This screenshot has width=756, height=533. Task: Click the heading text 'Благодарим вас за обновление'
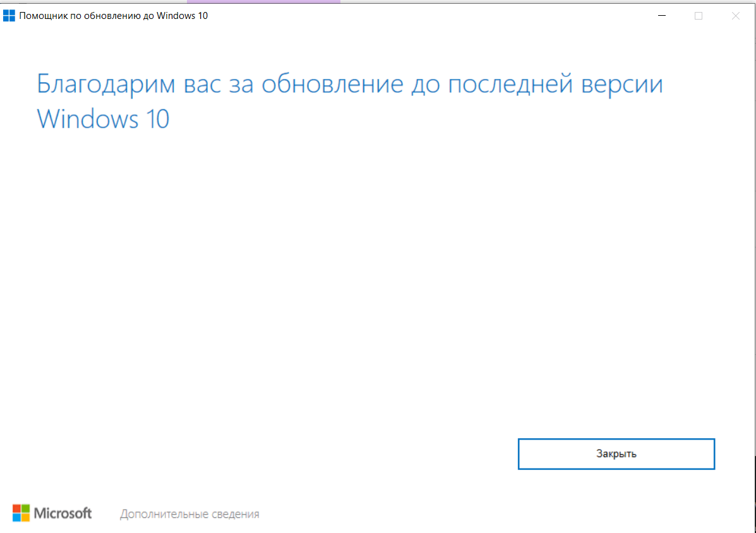click(x=220, y=85)
